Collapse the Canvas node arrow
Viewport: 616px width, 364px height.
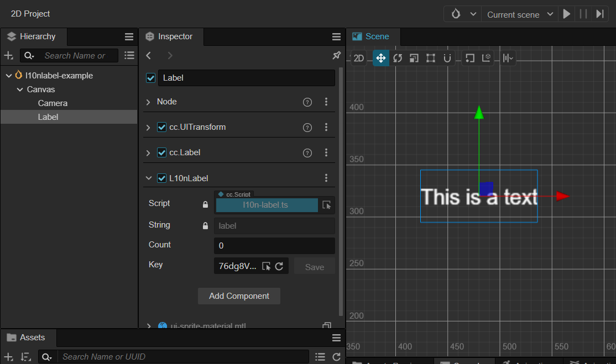[20, 89]
